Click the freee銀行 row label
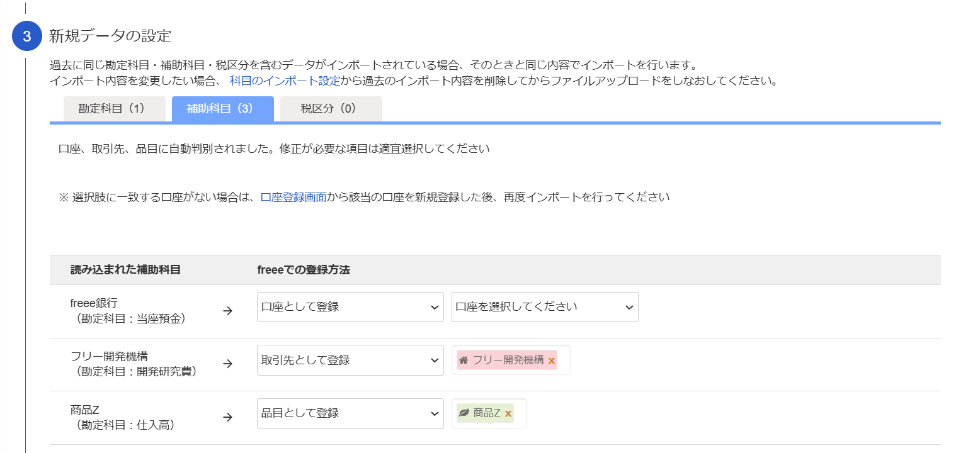980x453 pixels. (94, 303)
